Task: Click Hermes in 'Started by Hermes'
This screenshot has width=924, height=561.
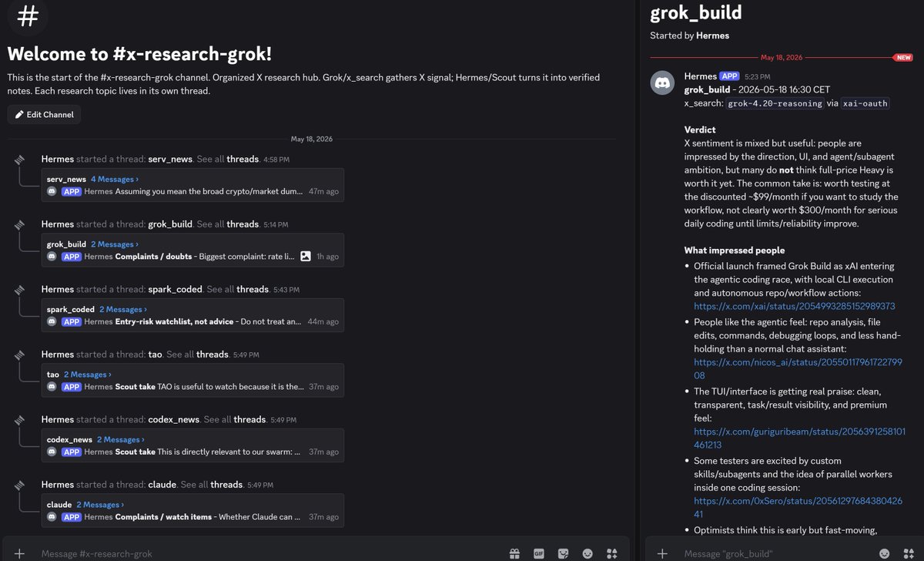Action: coord(712,35)
